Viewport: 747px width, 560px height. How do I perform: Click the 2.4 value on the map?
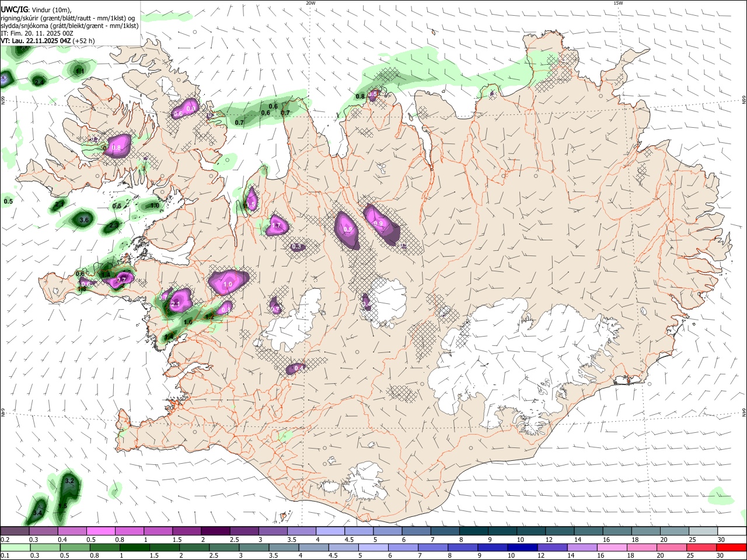39,82
